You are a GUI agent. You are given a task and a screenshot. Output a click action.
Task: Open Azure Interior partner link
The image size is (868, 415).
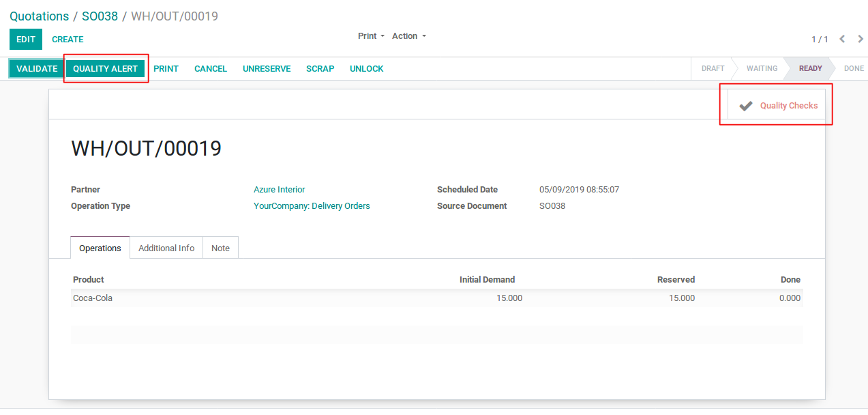pyautogui.click(x=280, y=190)
